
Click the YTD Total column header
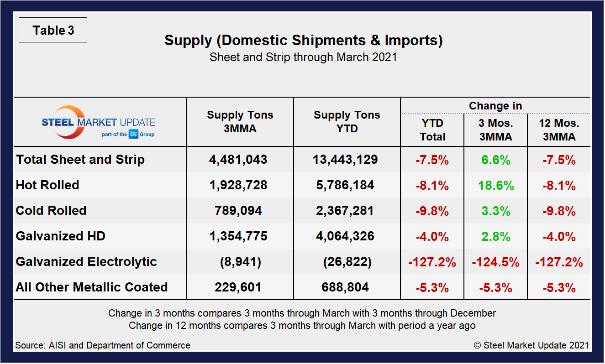pyautogui.click(x=432, y=130)
